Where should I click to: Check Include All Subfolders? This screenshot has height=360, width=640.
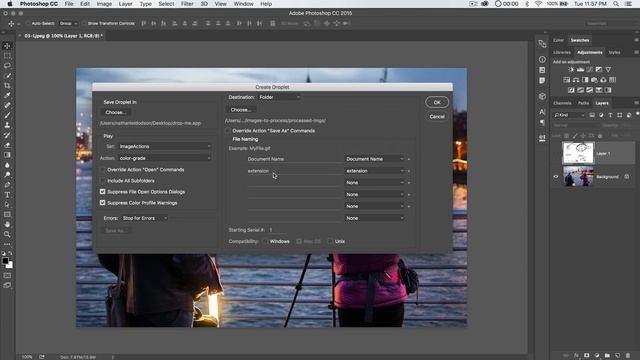[102, 181]
